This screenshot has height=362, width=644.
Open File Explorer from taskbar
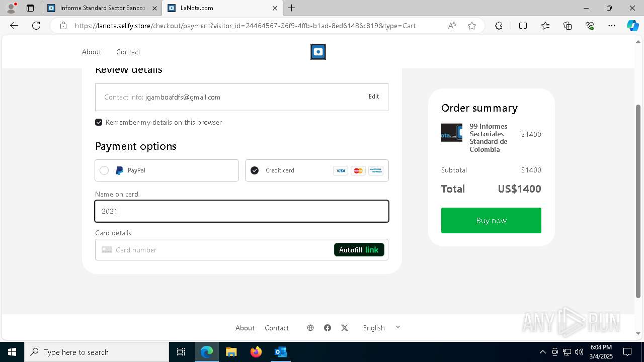[231, 352]
